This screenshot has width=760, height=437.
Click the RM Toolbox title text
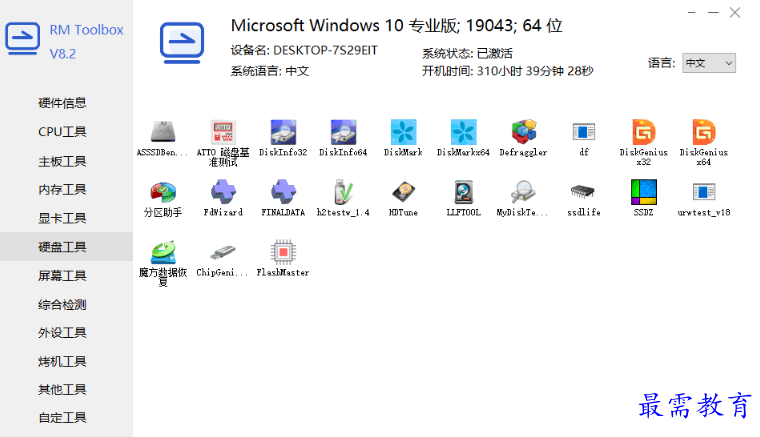86,30
